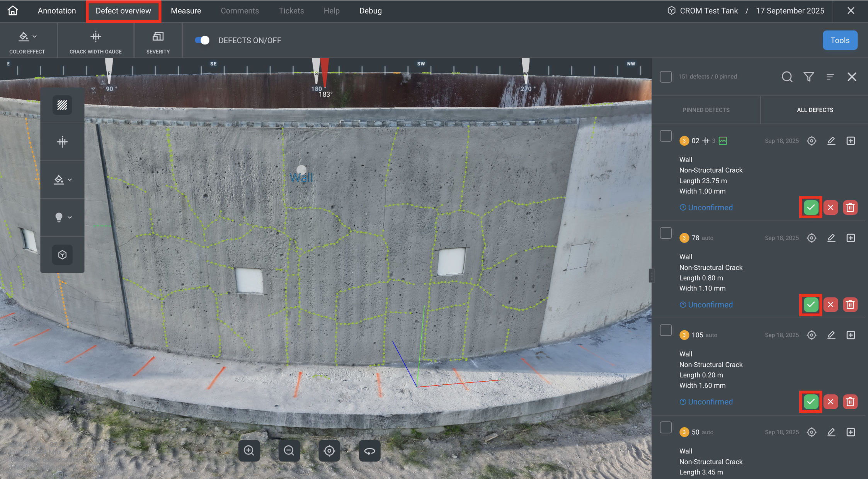Delete defect 105 using trash icon

(850, 402)
